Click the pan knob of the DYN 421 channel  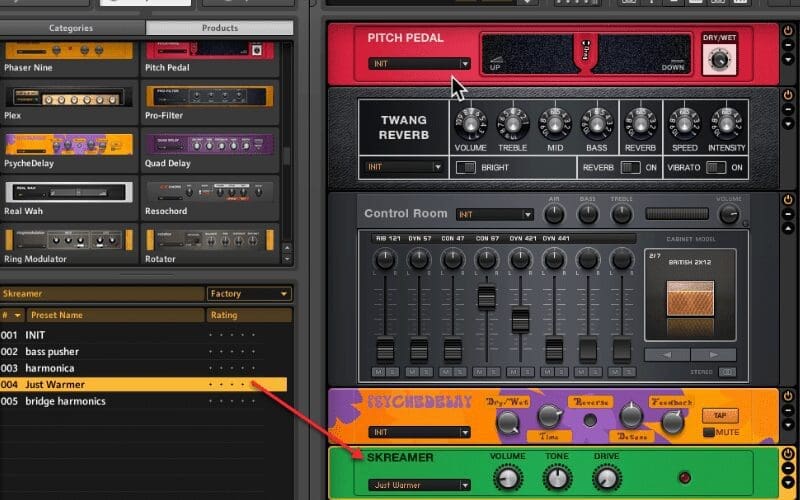click(520, 259)
